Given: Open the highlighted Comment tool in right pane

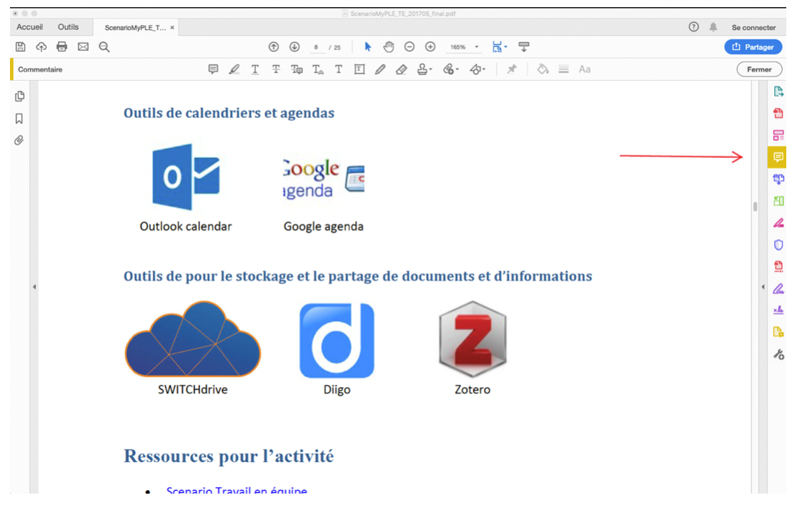Looking at the screenshot, I should [x=777, y=157].
